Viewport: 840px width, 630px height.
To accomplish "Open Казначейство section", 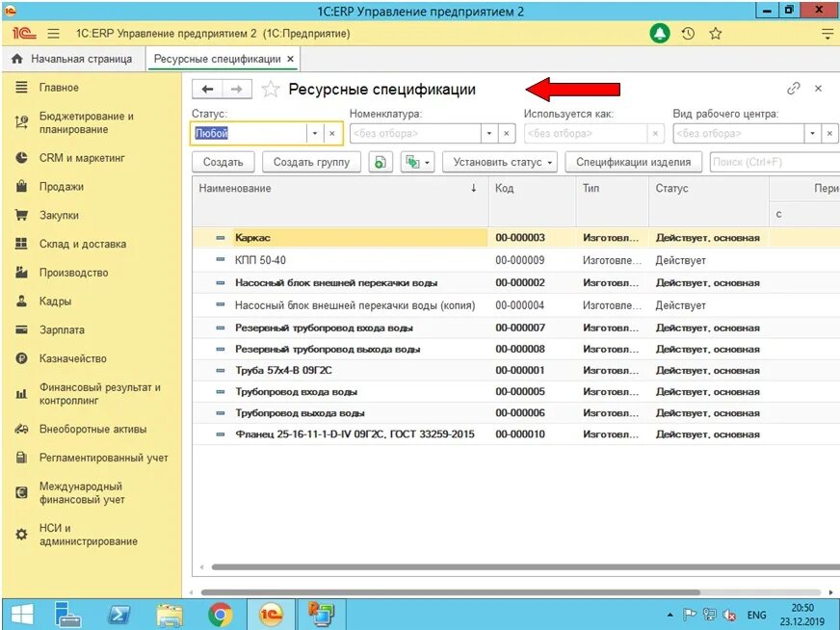I will (x=72, y=358).
